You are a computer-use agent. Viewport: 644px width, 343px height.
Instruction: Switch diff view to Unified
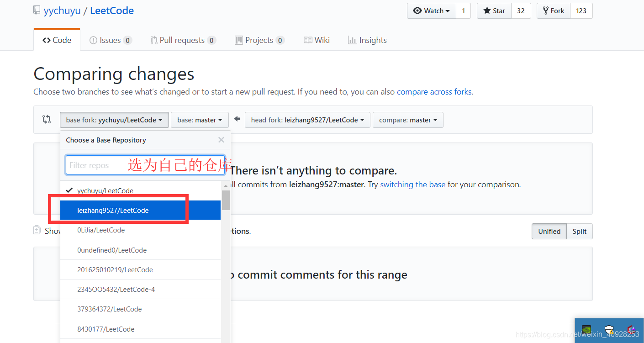click(x=549, y=231)
